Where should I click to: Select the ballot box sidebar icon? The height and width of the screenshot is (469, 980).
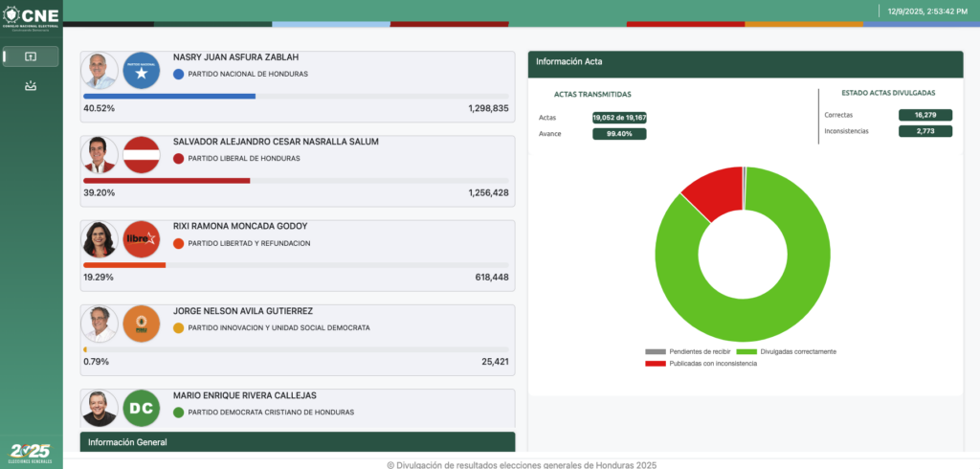pyautogui.click(x=31, y=87)
